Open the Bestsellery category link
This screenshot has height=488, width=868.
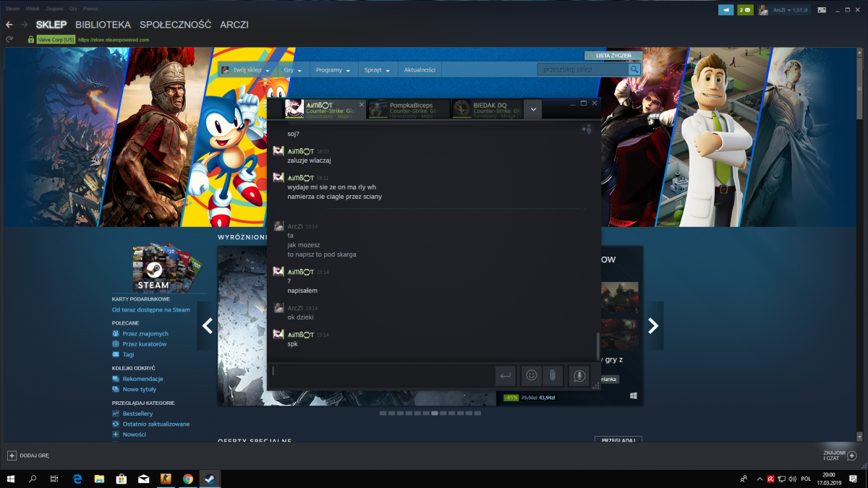coord(137,414)
